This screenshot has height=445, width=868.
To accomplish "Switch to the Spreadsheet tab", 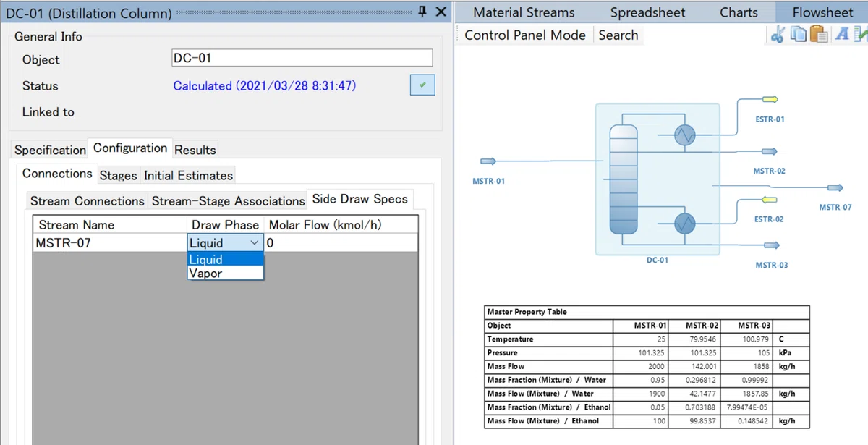I will (x=647, y=12).
